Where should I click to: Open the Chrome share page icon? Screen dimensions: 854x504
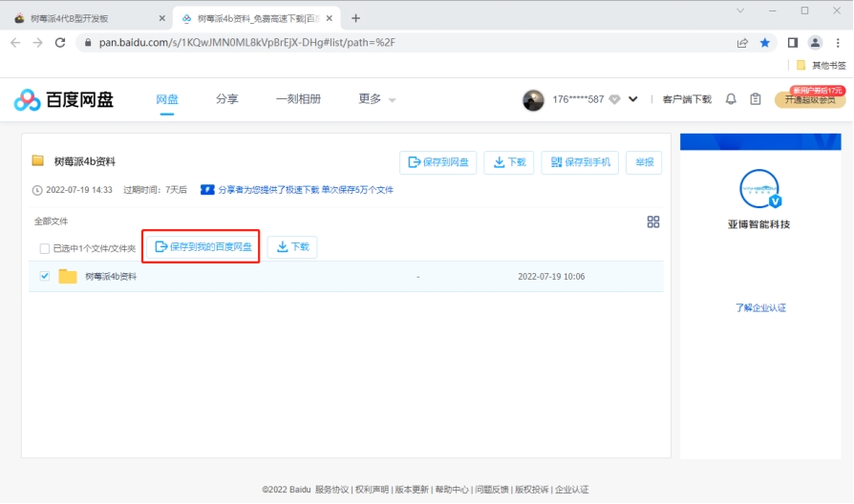coord(742,43)
